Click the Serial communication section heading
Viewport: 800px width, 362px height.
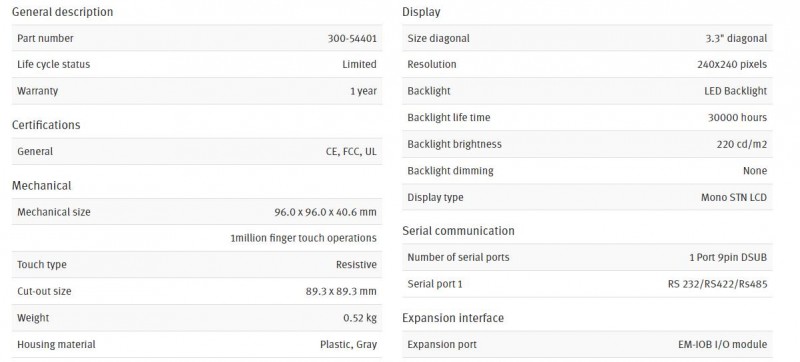tap(458, 230)
